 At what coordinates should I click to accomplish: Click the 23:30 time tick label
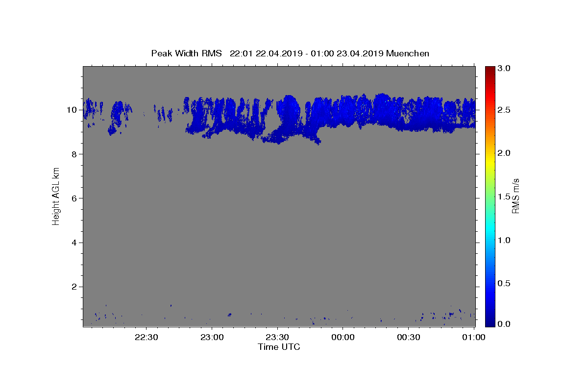point(277,337)
